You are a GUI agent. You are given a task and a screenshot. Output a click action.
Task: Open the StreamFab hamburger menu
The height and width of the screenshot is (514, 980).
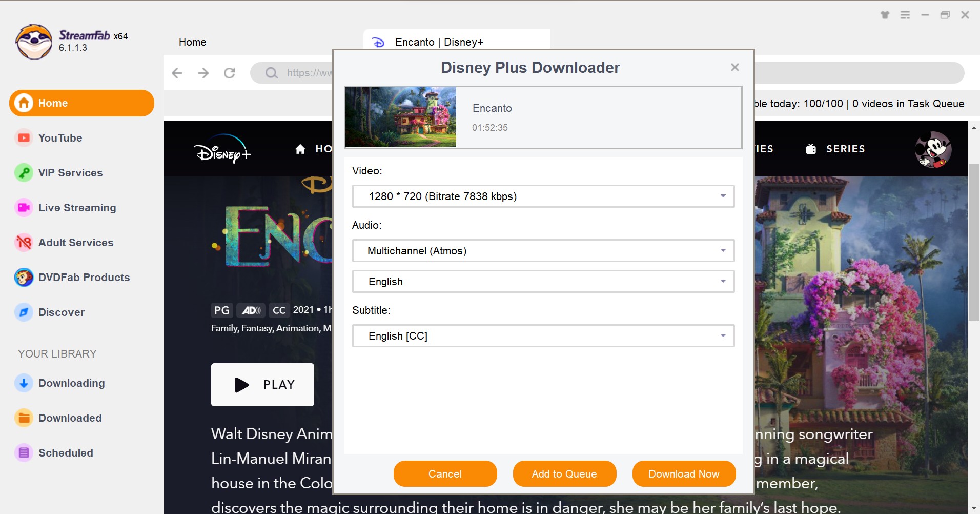coord(905,15)
